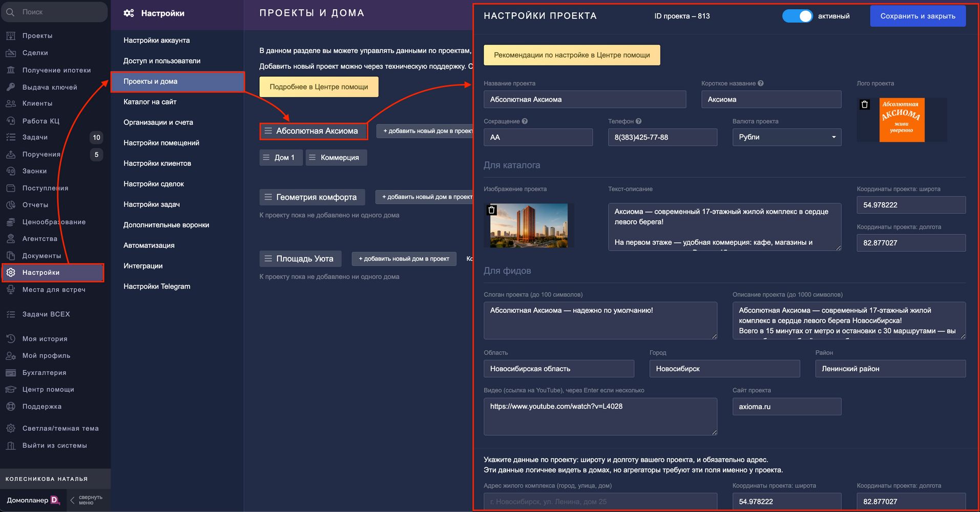
Task: Click the Сохранить и закрыть button
Action: tap(918, 16)
